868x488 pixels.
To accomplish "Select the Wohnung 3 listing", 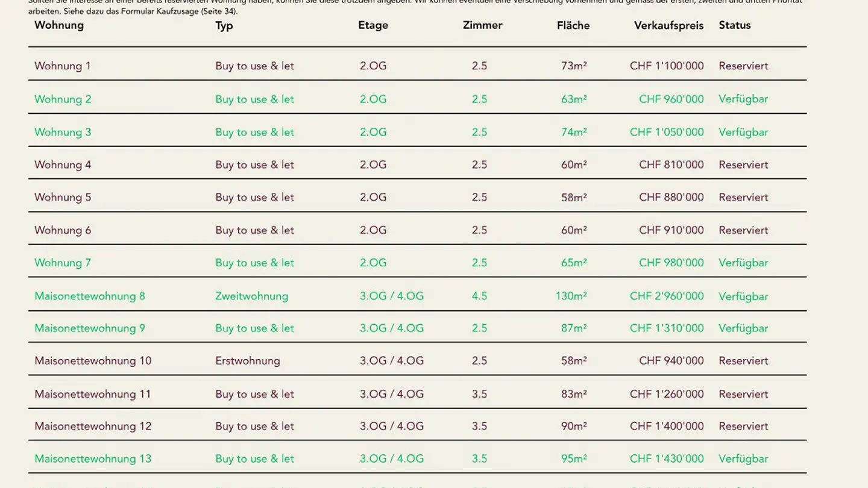I will click(x=63, y=133).
